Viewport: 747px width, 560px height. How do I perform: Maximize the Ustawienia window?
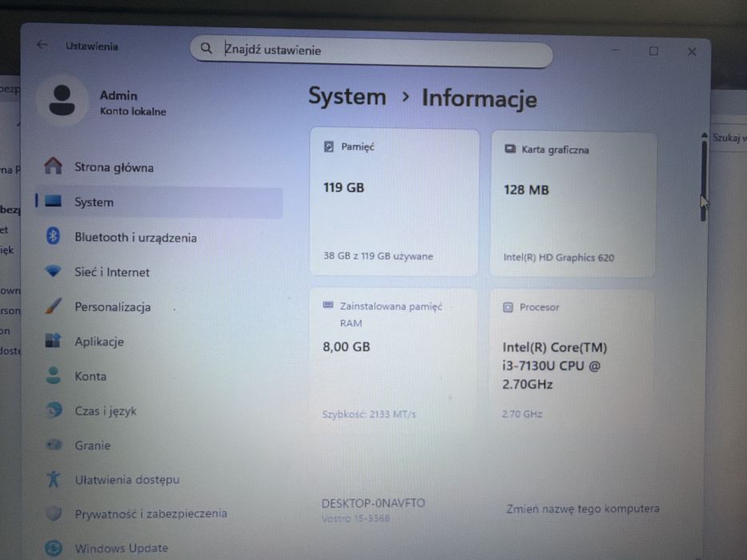pos(653,51)
